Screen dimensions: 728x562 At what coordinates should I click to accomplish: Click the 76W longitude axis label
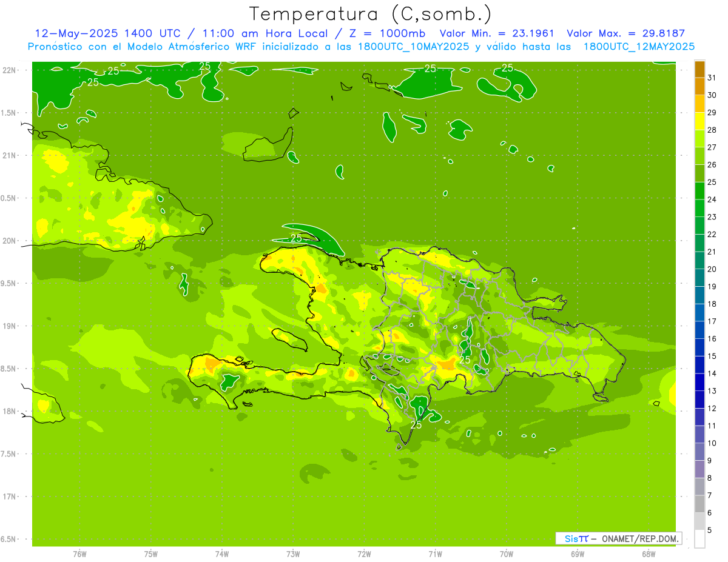click(x=79, y=554)
